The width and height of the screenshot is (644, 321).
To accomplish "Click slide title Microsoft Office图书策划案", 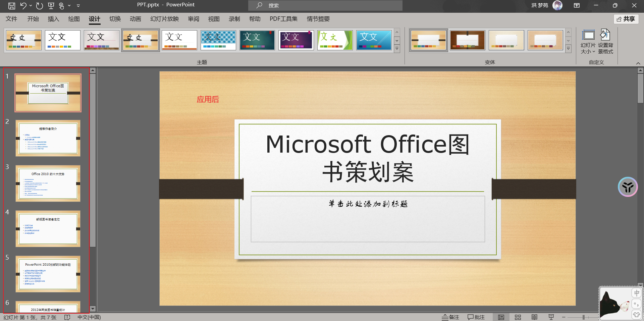I will pos(368,158).
